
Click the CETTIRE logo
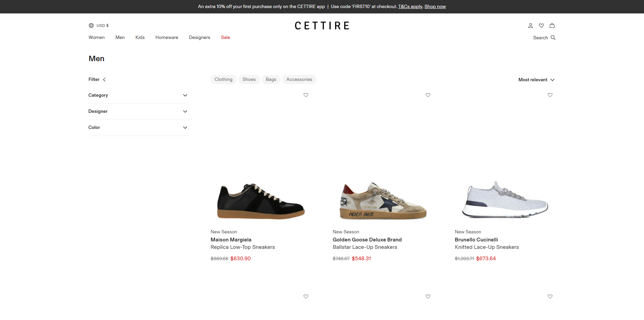pyautogui.click(x=322, y=26)
